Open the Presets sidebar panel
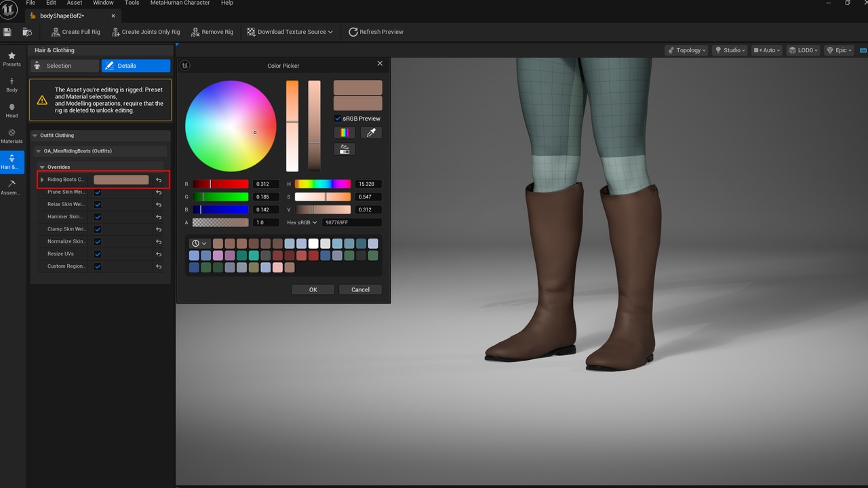The height and width of the screenshot is (488, 868). (x=12, y=59)
